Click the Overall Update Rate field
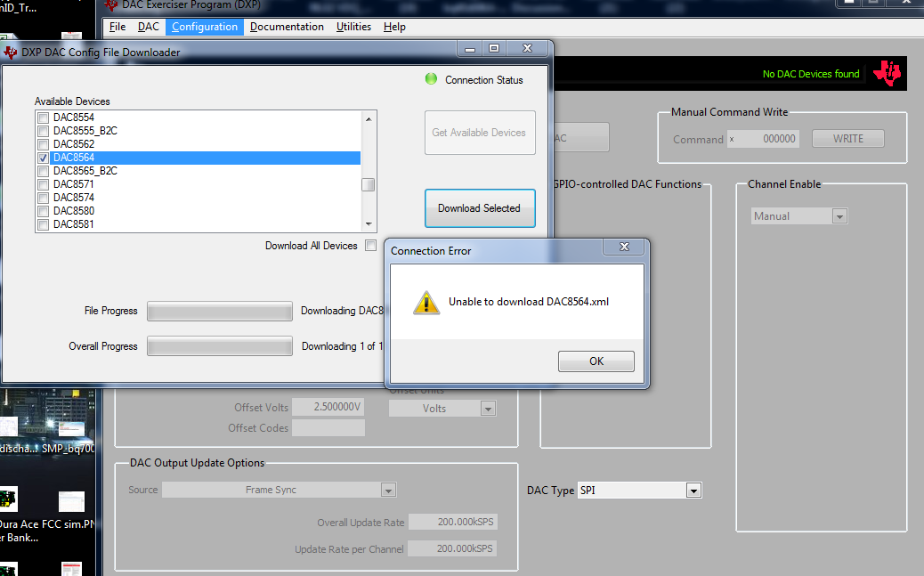 tap(453, 522)
